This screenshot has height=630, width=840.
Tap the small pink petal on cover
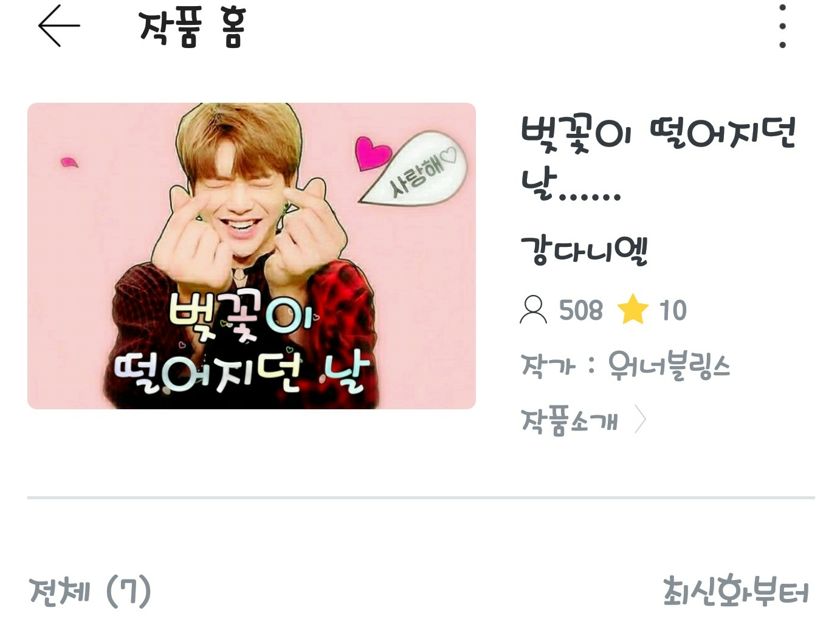69,162
